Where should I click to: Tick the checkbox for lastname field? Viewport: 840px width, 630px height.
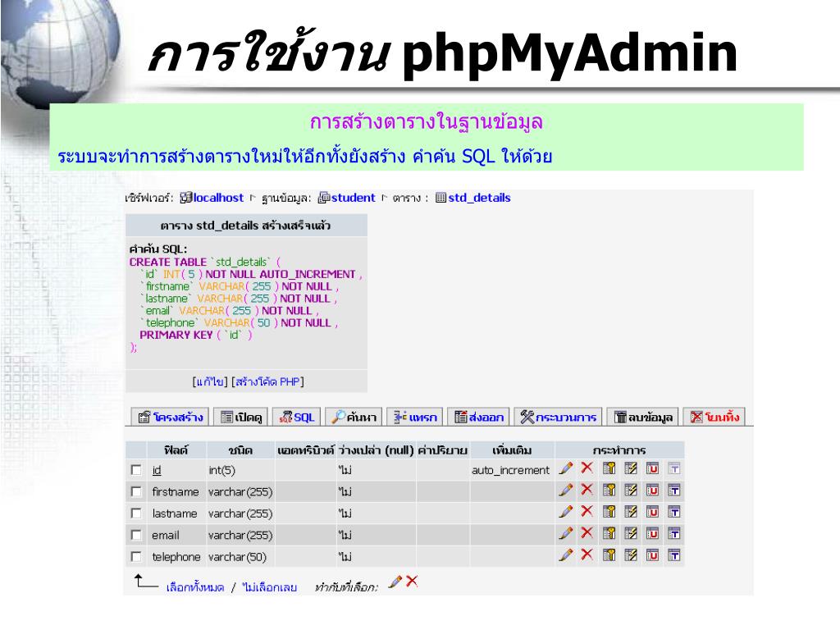tap(136, 514)
